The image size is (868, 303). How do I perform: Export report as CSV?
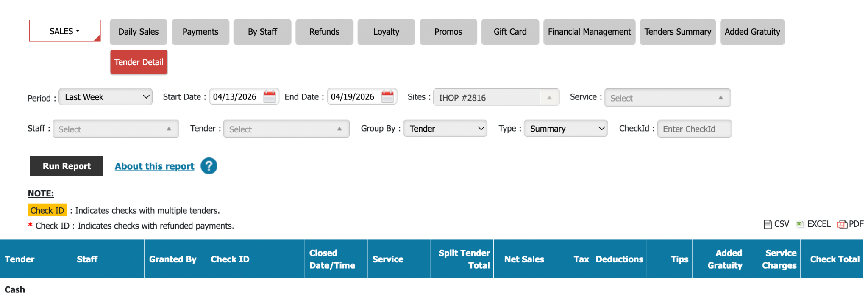pos(776,224)
